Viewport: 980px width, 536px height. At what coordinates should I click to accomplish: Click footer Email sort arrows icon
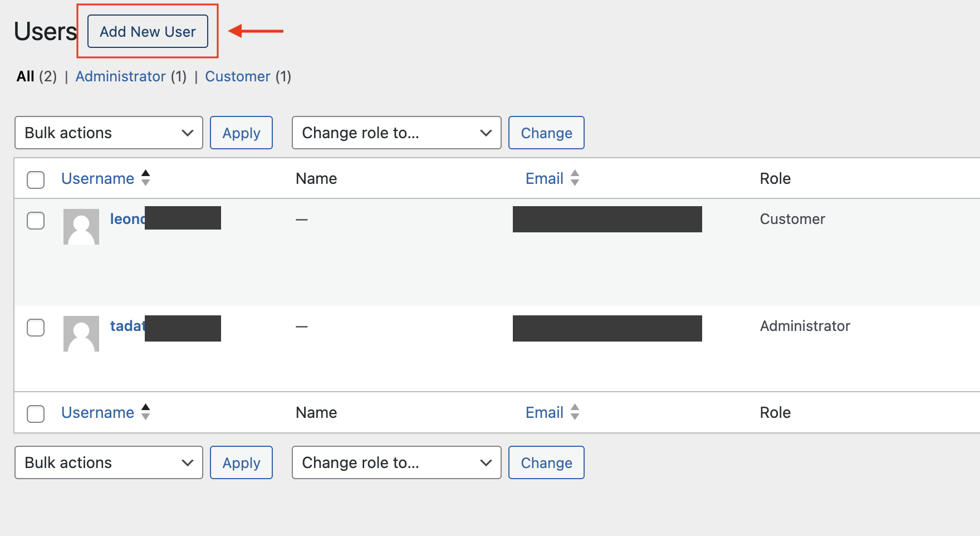[x=575, y=412]
